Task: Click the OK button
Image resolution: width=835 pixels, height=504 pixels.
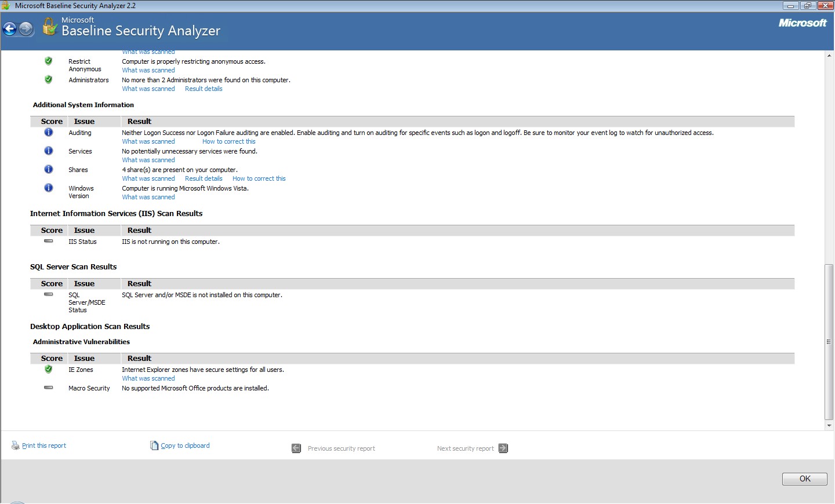Action: tap(805, 479)
